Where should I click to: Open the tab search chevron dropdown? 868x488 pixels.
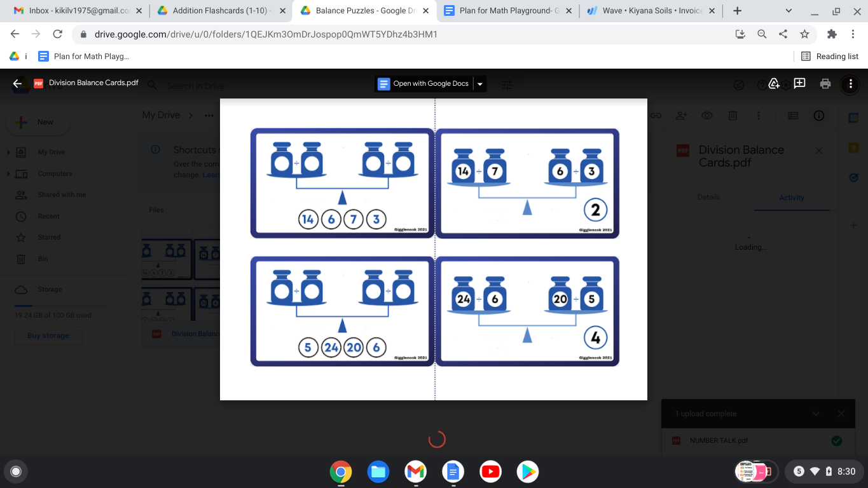(x=789, y=11)
